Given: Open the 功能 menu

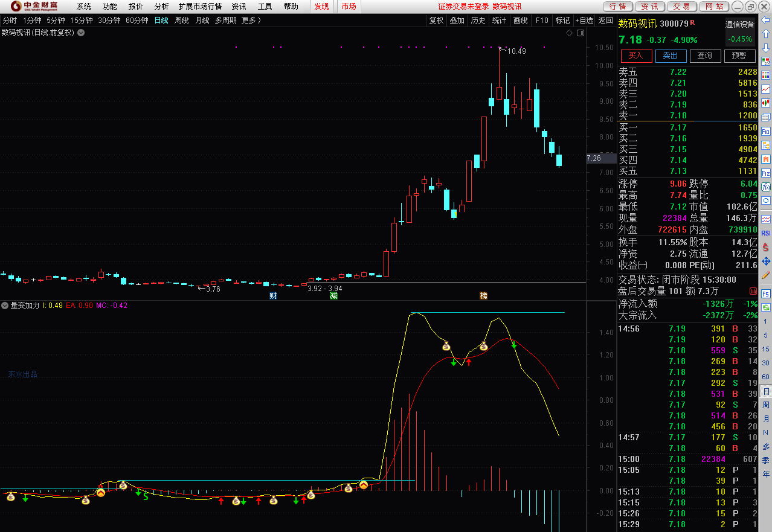Looking at the screenshot, I should pos(110,7).
